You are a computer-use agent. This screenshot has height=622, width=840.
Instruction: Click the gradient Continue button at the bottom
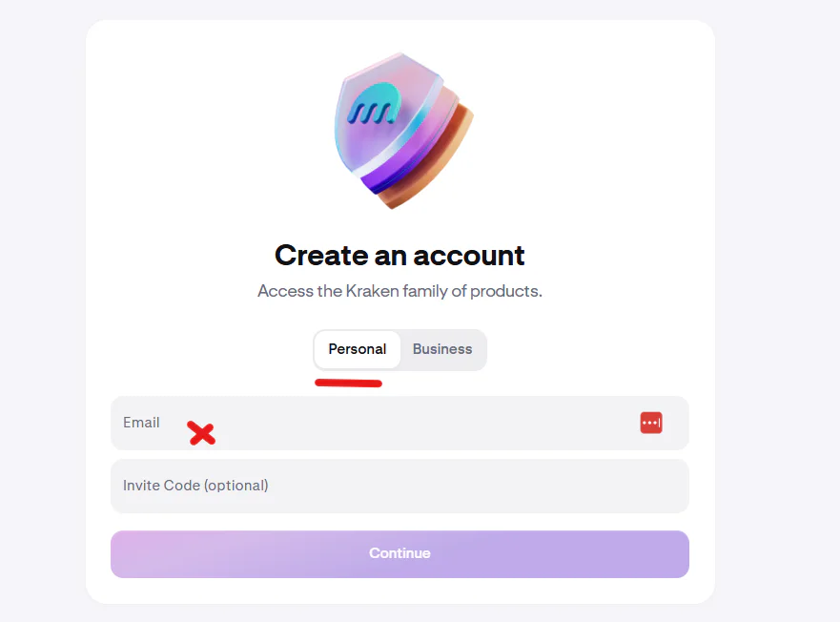pyautogui.click(x=400, y=553)
